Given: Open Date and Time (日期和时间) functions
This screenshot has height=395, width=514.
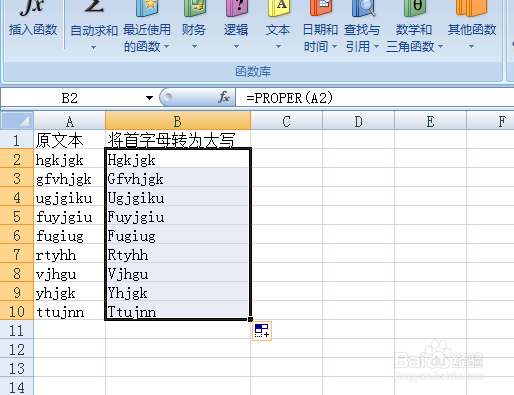Looking at the screenshot, I should pyautogui.click(x=320, y=27).
